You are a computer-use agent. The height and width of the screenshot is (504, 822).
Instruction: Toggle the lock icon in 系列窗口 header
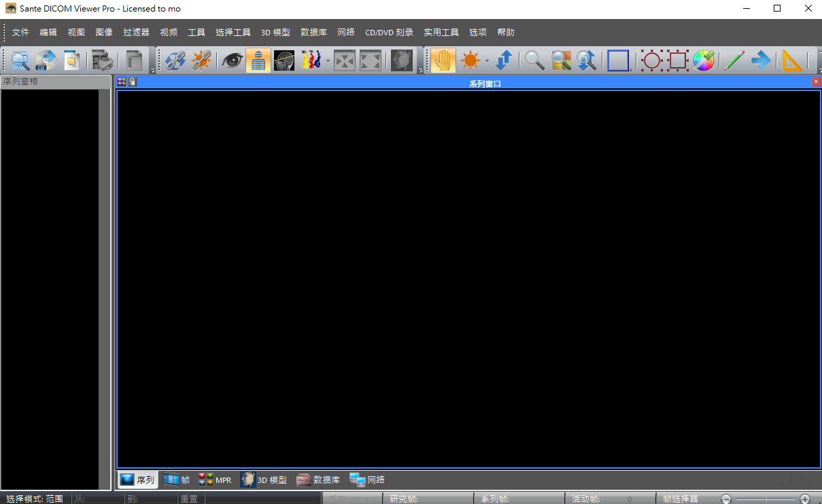(133, 82)
